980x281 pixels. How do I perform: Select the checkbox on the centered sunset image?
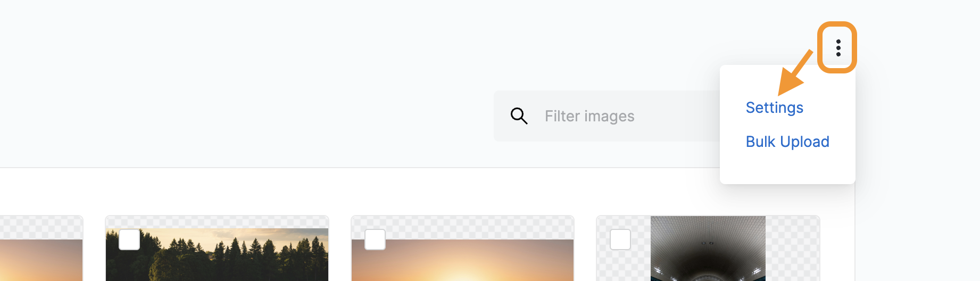(x=375, y=239)
